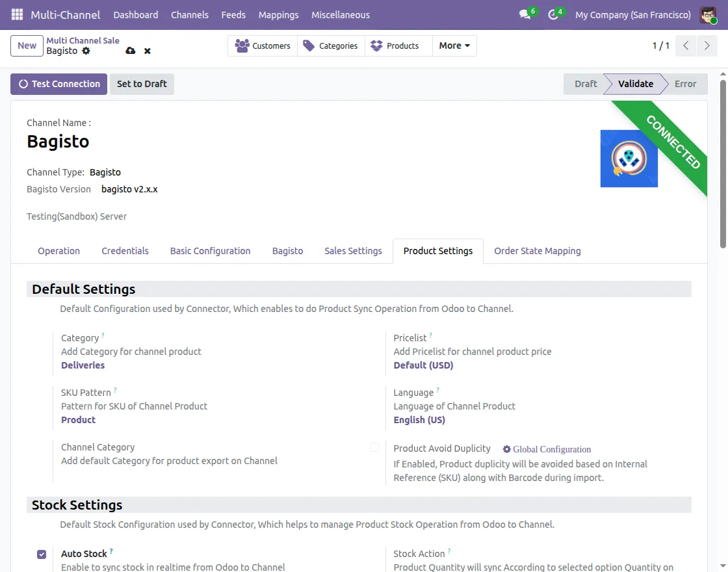Open the Global Configuration link
Viewport: 728px width, 572px height.
(547, 449)
